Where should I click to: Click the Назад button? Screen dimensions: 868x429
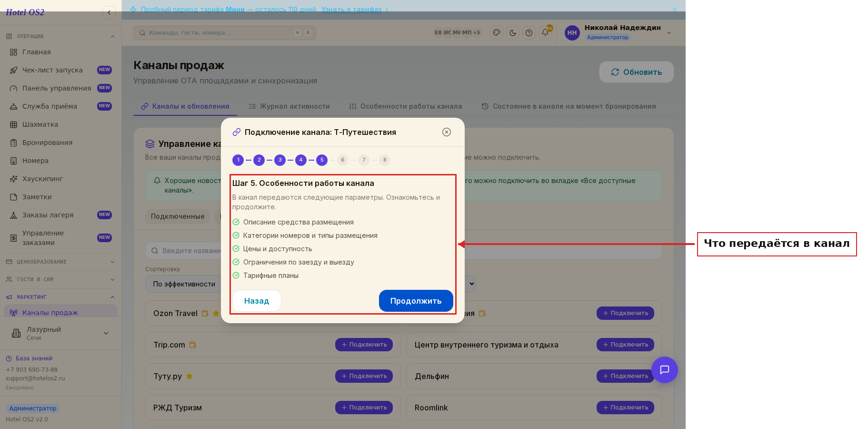257,301
